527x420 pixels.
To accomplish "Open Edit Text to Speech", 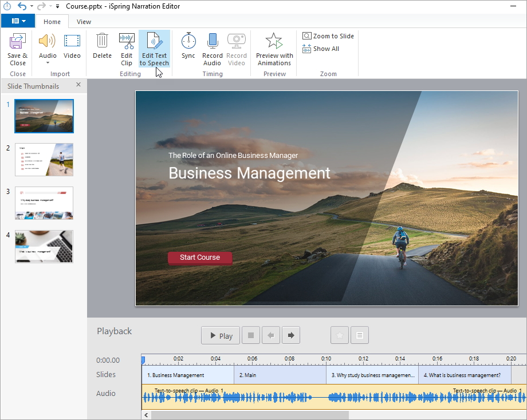I will click(154, 49).
